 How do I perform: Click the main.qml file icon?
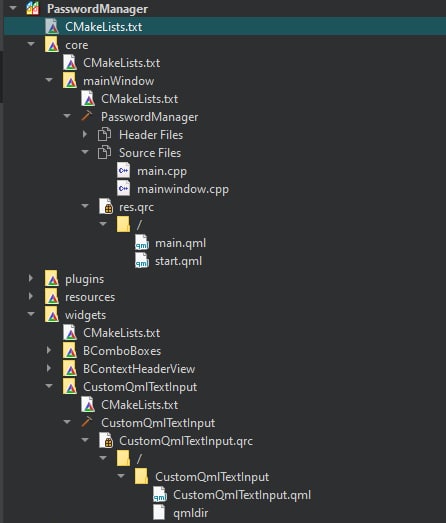[x=142, y=242]
